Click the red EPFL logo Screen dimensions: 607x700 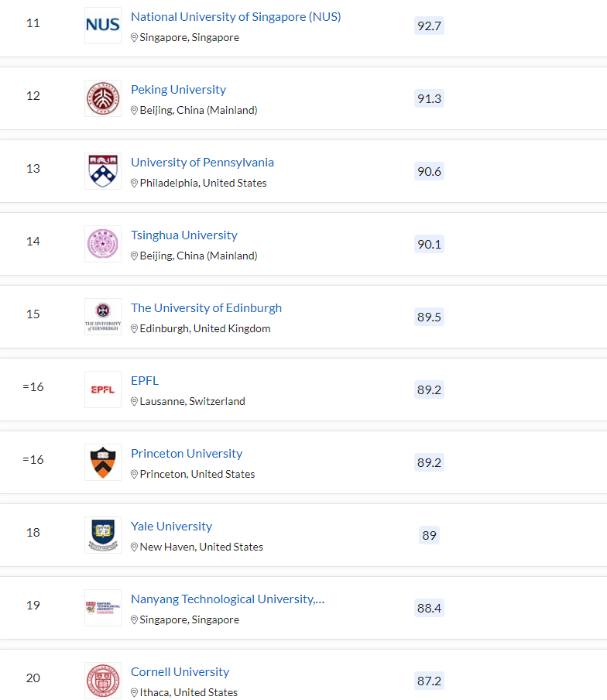[x=103, y=389]
